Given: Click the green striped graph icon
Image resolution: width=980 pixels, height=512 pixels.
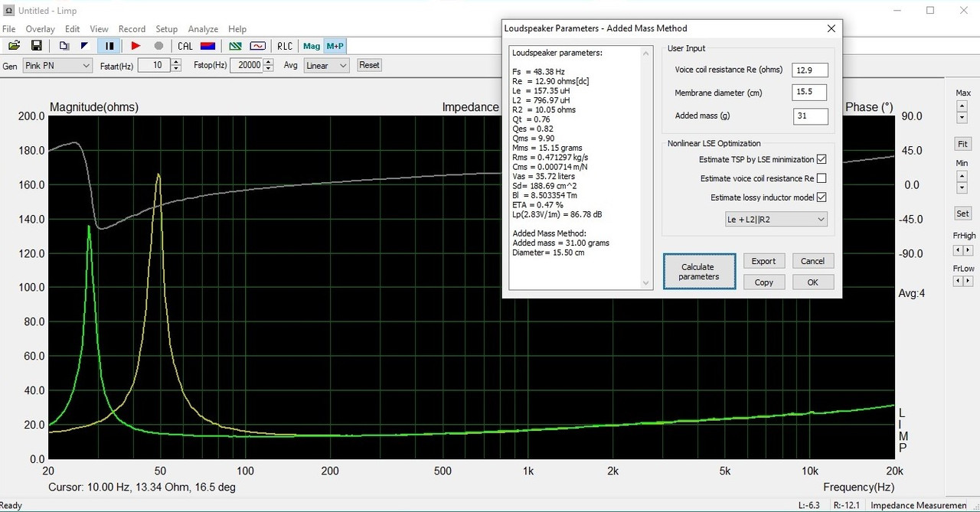Looking at the screenshot, I should tap(237, 46).
